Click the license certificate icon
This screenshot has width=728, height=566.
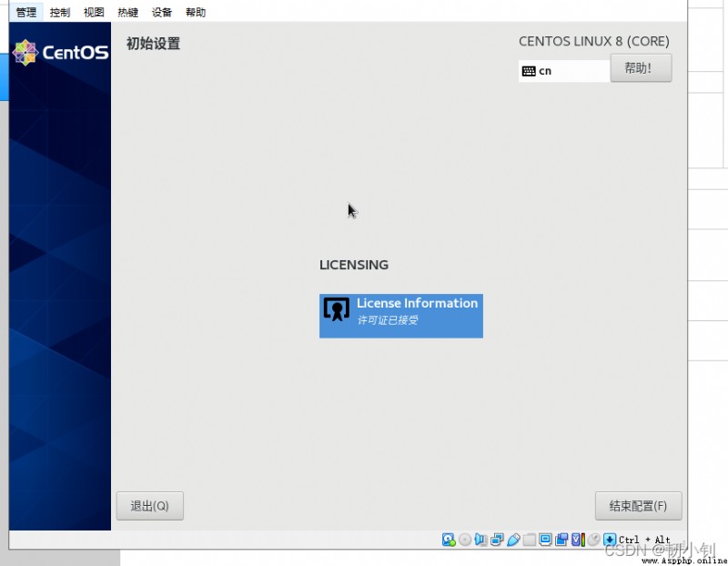pyautogui.click(x=337, y=309)
